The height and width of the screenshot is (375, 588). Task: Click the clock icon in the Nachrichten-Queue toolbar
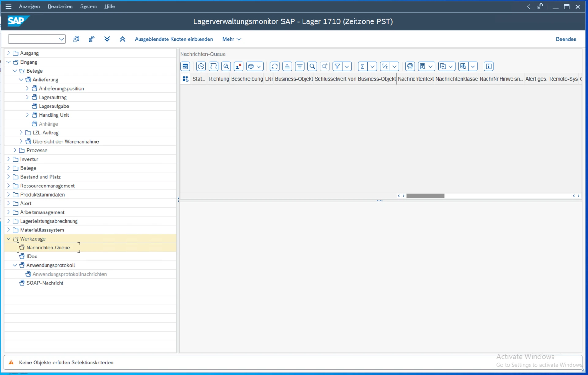201,66
